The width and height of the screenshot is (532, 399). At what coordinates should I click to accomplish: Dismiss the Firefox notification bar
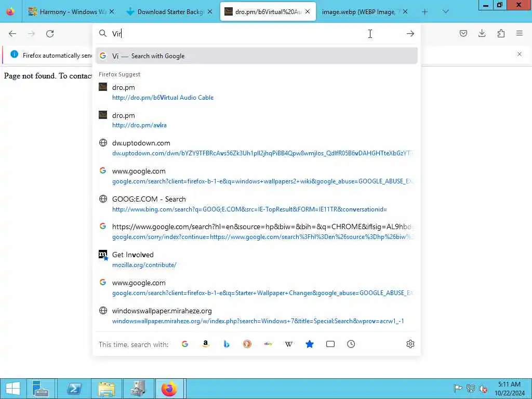(520, 54)
